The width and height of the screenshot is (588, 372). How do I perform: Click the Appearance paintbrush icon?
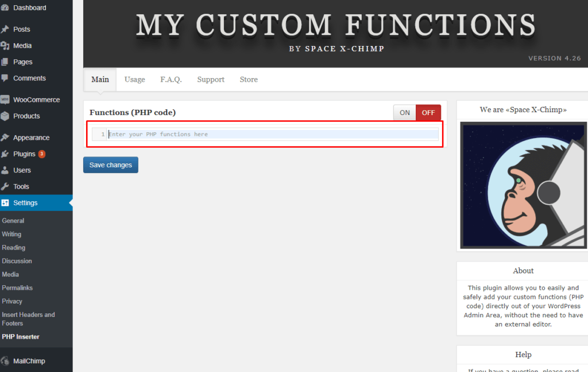click(5, 138)
